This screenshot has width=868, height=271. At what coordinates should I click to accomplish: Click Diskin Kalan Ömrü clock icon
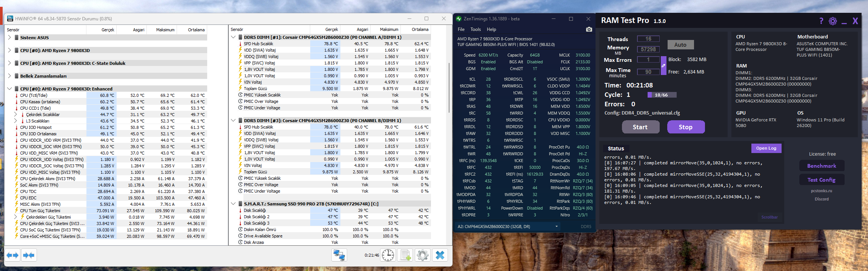240,230
